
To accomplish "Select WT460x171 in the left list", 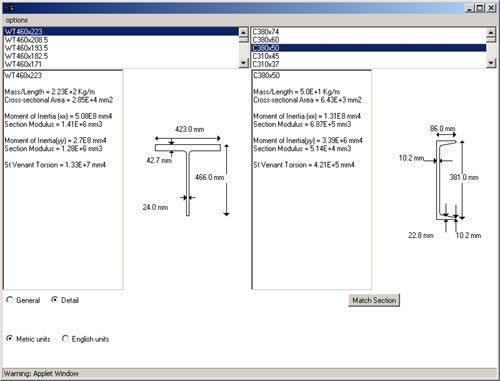I will (121, 64).
